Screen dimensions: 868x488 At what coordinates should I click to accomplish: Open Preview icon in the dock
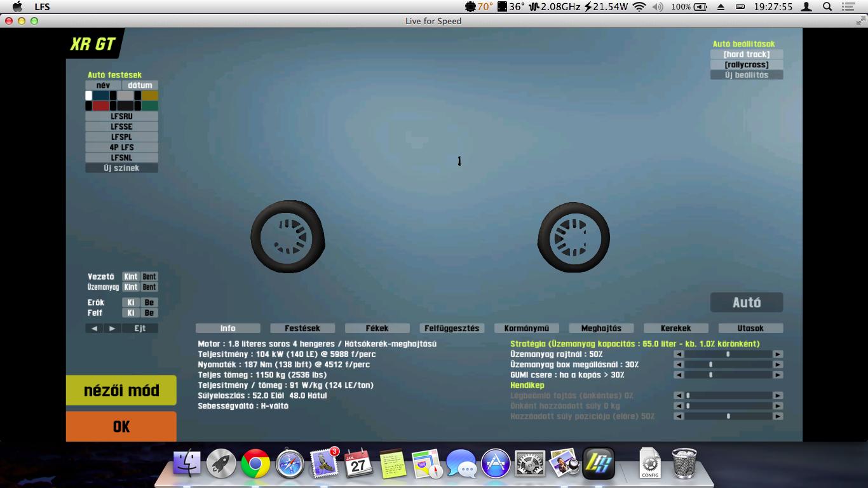[x=564, y=463]
